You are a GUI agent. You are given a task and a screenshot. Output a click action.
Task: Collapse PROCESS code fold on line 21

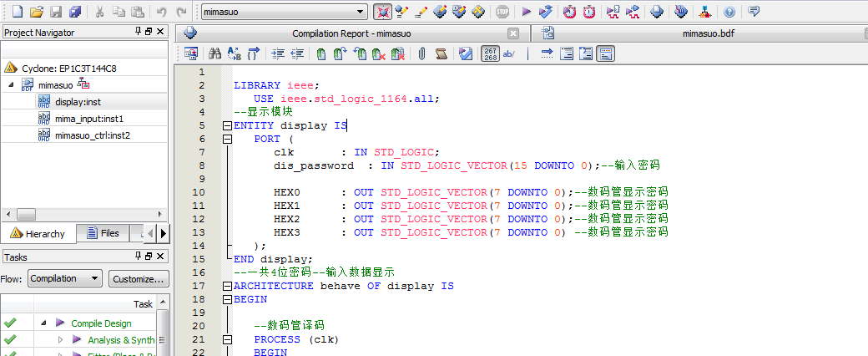[x=226, y=339]
